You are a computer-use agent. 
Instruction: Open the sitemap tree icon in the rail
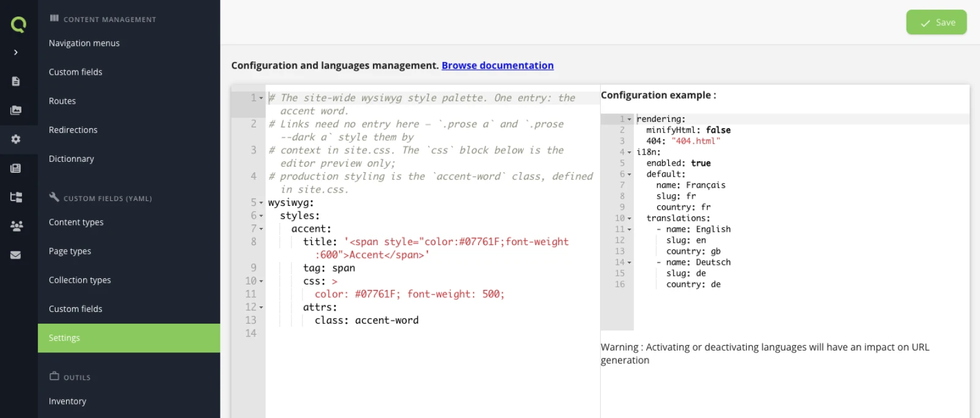click(x=16, y=197)
